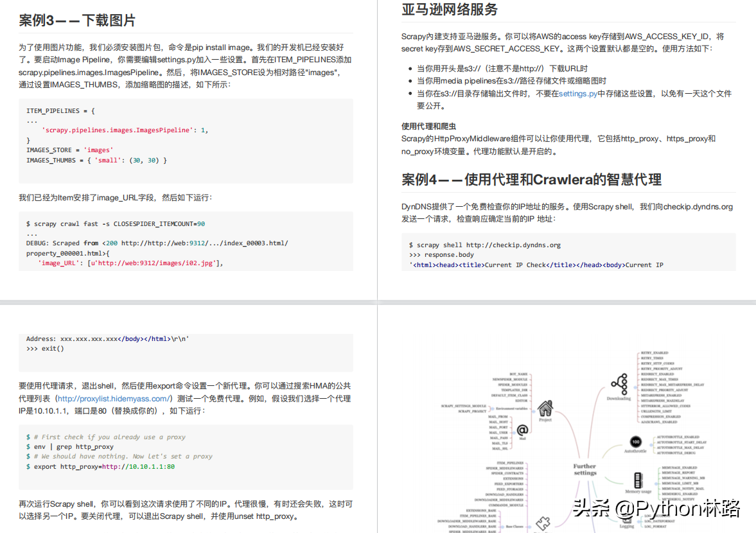This screenshot has width=756, height=533.
Task: Click the 'AJAXCRAWL_ENABLED' mindmap entry
Action: coord(659,422)
